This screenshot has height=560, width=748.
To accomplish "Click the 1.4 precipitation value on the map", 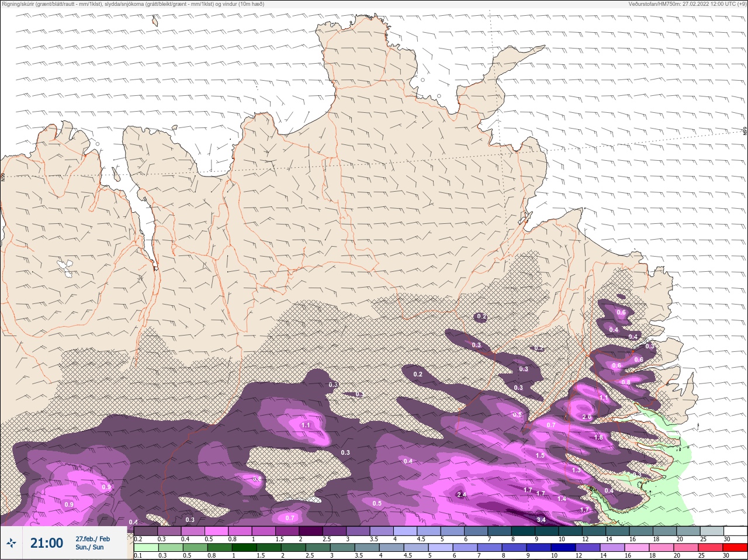I will coord(562,499).
